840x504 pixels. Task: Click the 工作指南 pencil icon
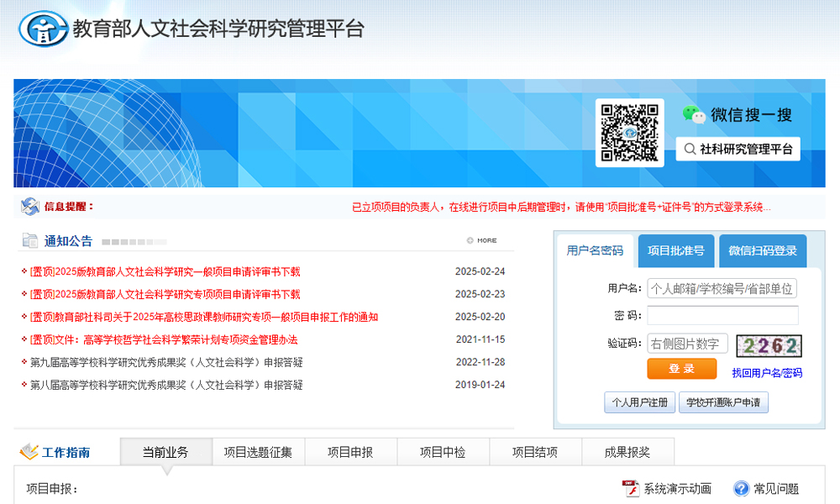29,453
